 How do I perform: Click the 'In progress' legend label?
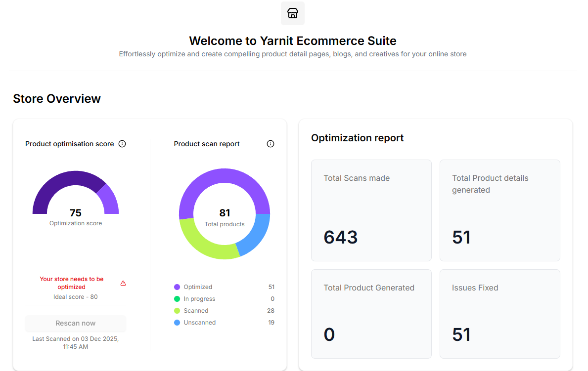pos(199,299)
